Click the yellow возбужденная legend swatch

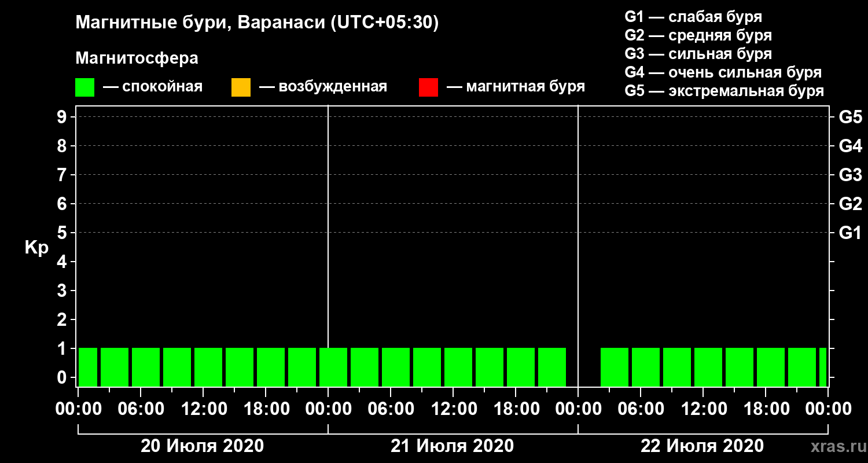[x=241, y=87]
